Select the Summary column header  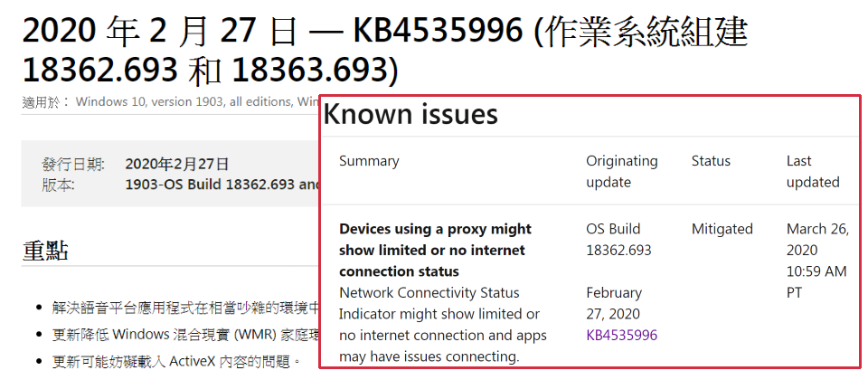(369, 161)
